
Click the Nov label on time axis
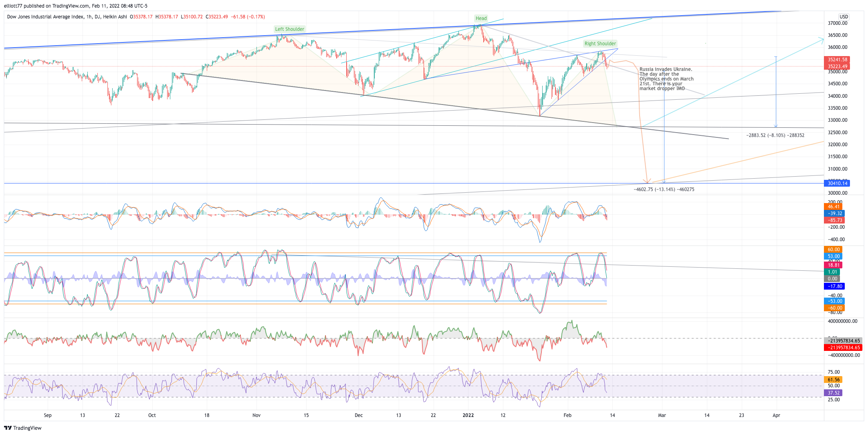point(256,415)
